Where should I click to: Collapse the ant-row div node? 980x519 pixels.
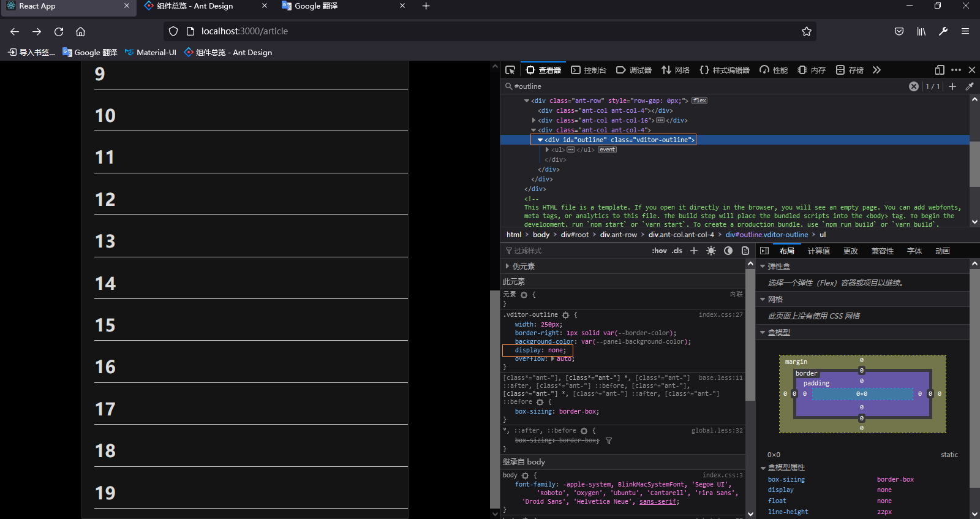click(x=527, y=100)
